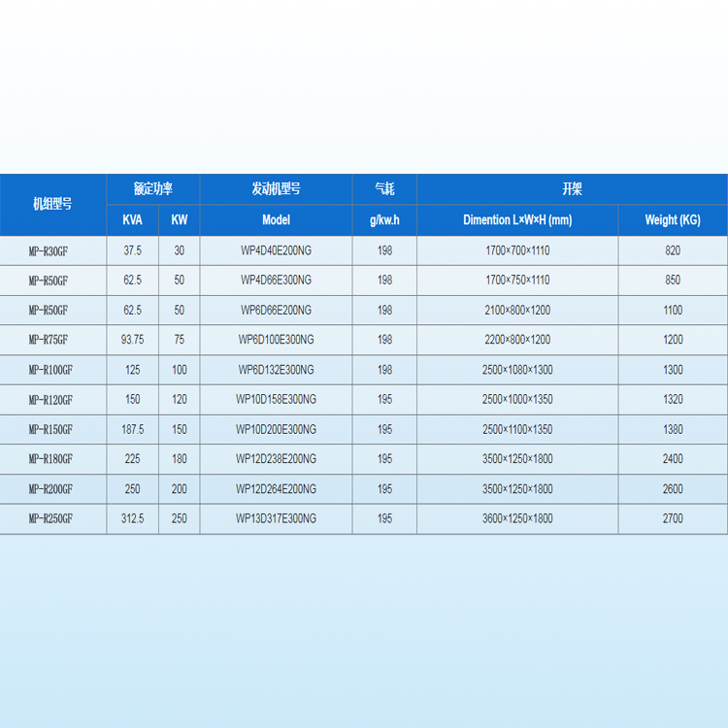This screenshot has width=728, height=728.
Task: Click dimension 2500×1080×1300
Action: [517, 370]
